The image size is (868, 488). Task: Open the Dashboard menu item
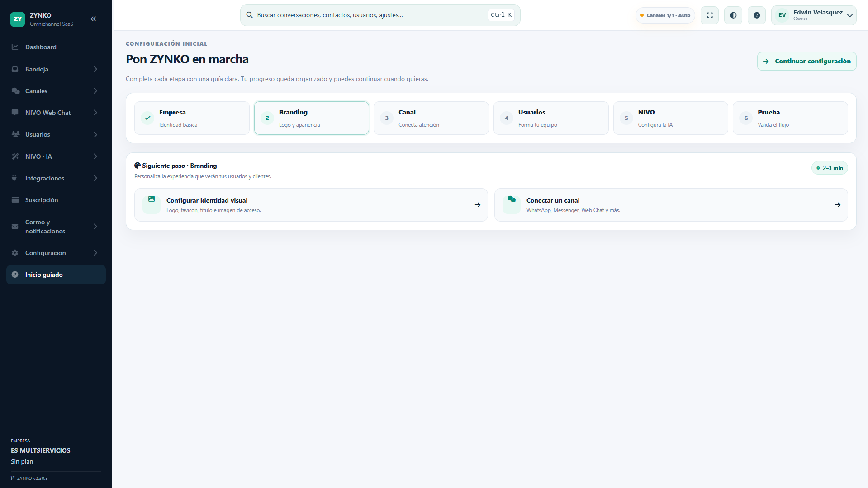tap(56, 47)
